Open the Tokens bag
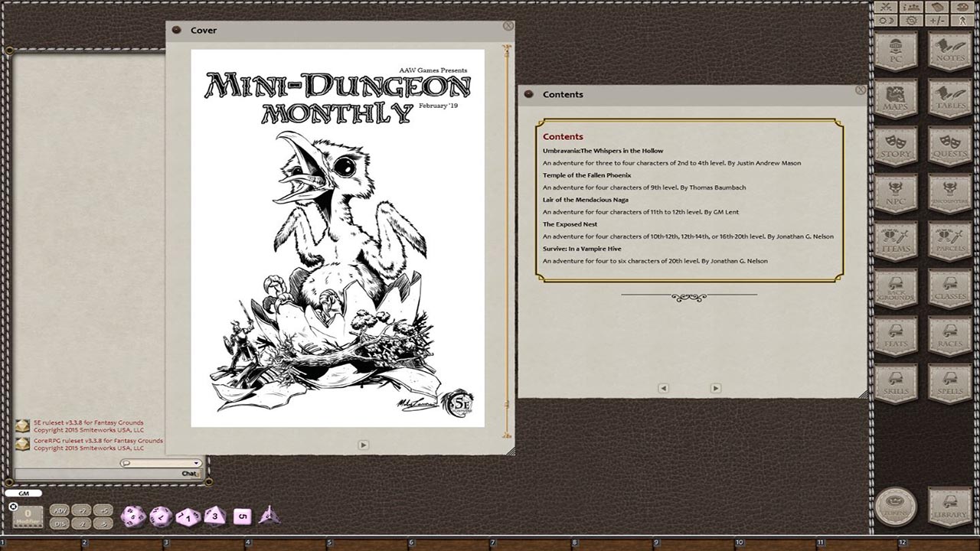This screenshot has width=980, height=551. pos(894,507)
